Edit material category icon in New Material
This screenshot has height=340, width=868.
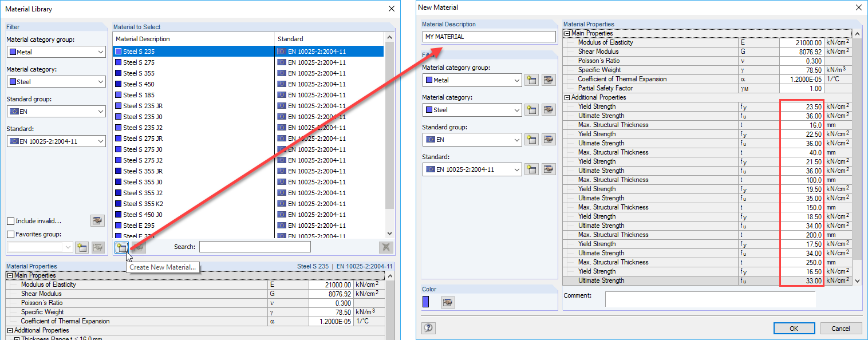pos(549,110)
